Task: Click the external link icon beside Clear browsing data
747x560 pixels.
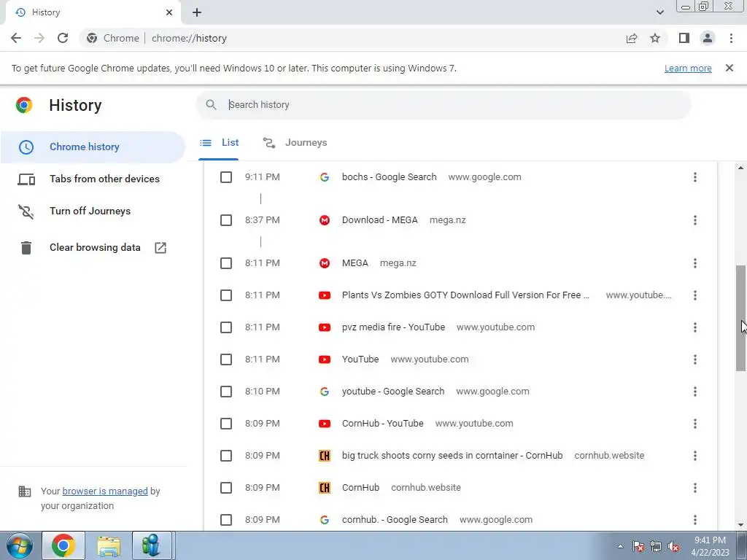Action: tap(160, 248)
